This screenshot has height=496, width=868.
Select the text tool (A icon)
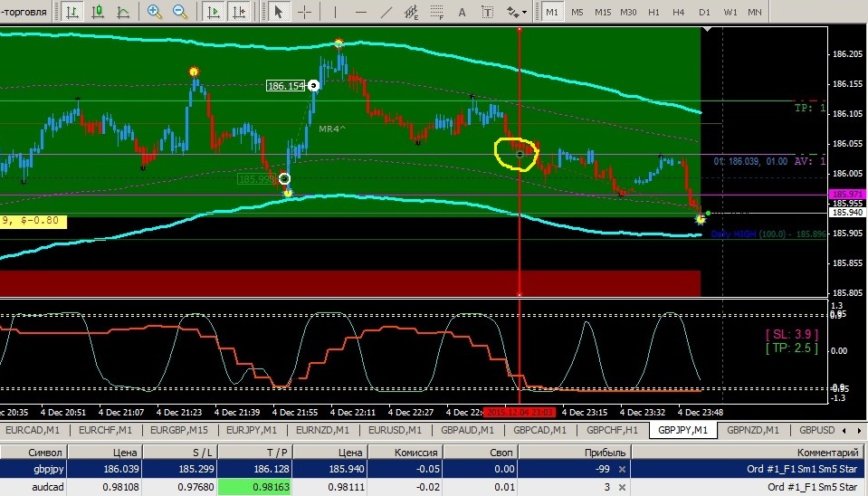click(x=462, y=12)
